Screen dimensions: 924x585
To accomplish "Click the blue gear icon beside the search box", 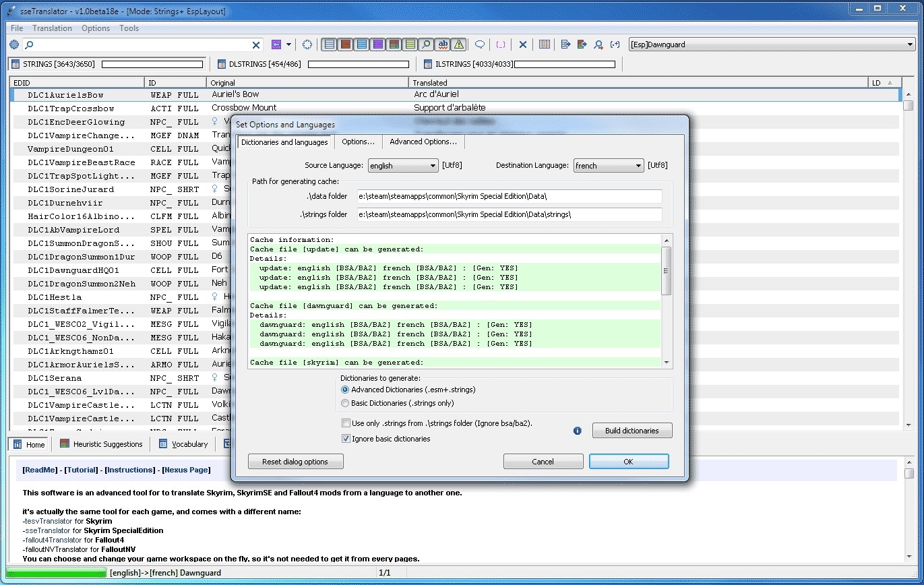I will [14, 44].
